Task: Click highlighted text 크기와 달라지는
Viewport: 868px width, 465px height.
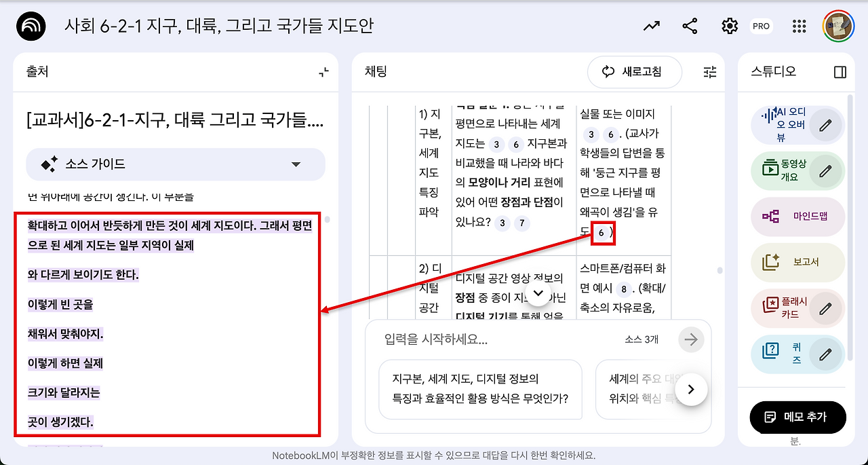Action: point(64,393)
